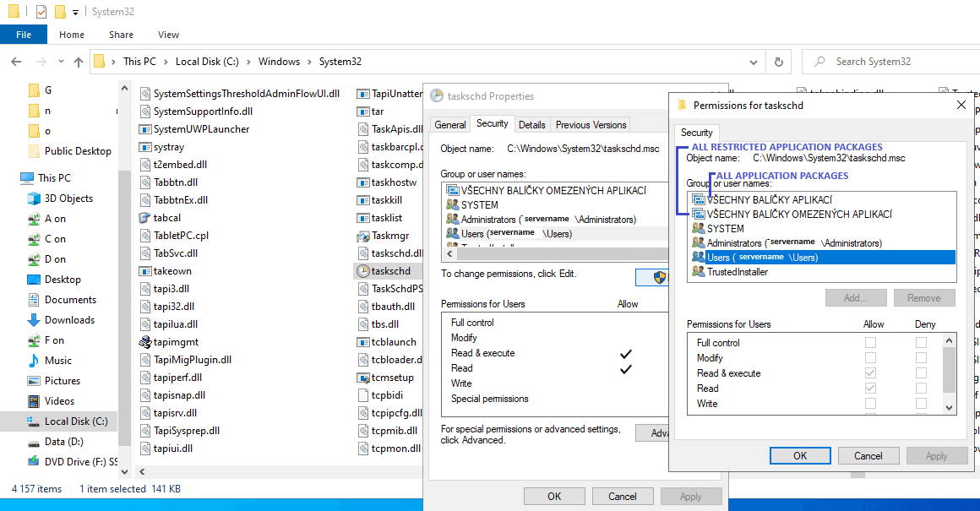Click navigation pane scroll up arrow
Image resolution: width=980 pixels, height=511 pixels.
[123, 89]
